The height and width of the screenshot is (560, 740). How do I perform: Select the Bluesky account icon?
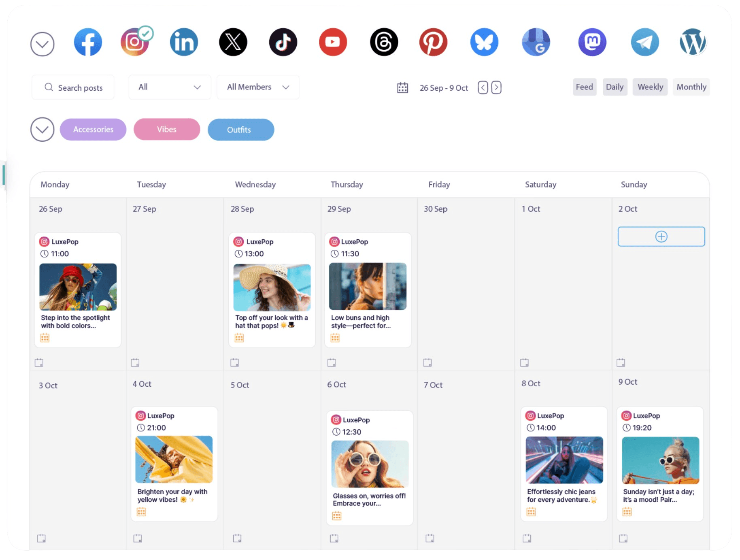click(484, 42)
